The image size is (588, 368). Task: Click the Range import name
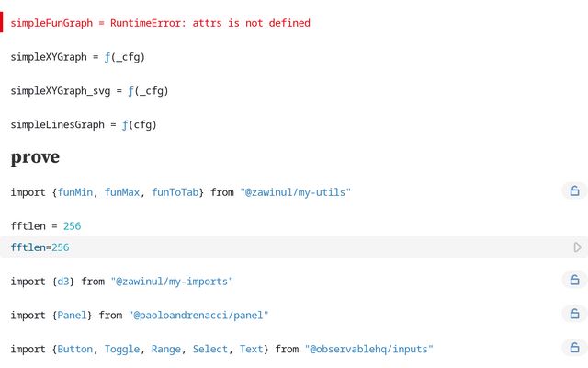pyautogui.click(x=166, y=349)
